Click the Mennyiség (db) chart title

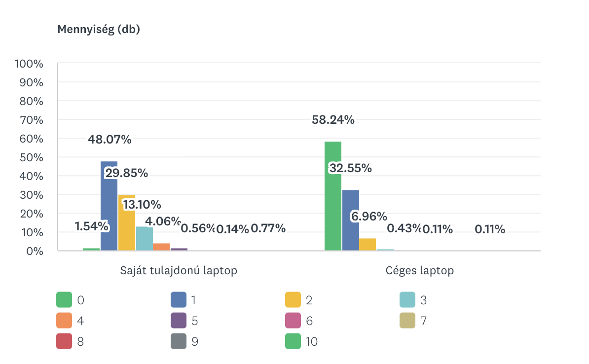99,30
